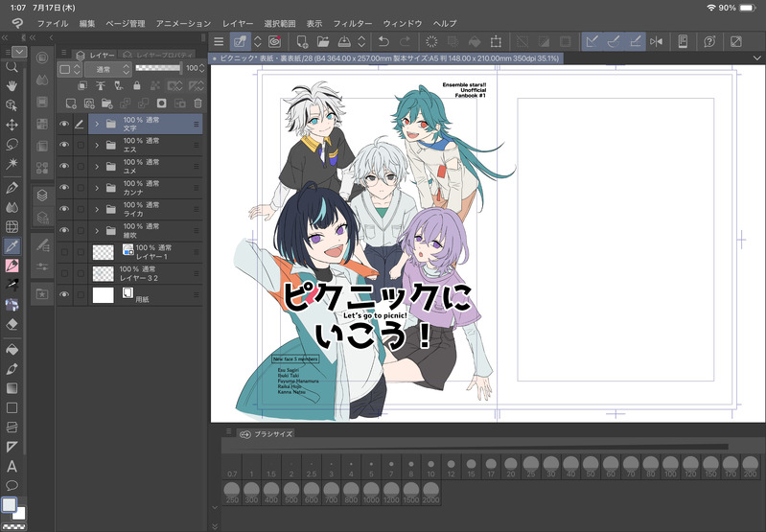Expand the ライカ folder
766x532 pixels.
[x=97, y=209]
